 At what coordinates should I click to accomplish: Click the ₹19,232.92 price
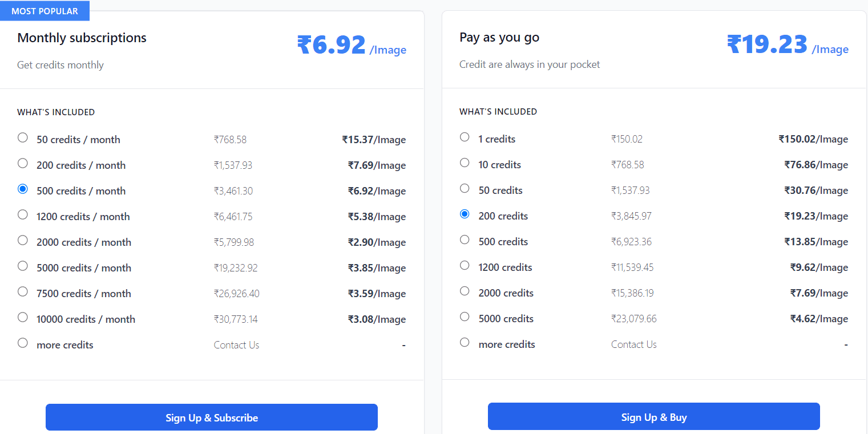coord(236,268)
